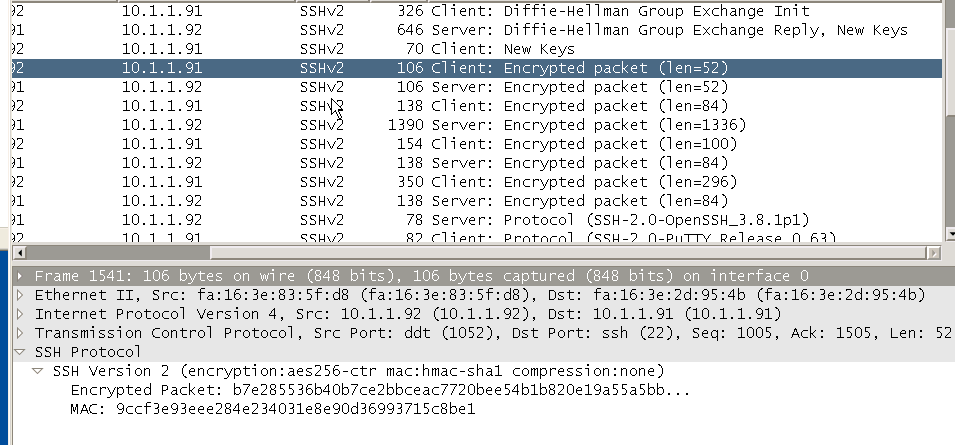Select the MAC field line

[x=272, y=408]
